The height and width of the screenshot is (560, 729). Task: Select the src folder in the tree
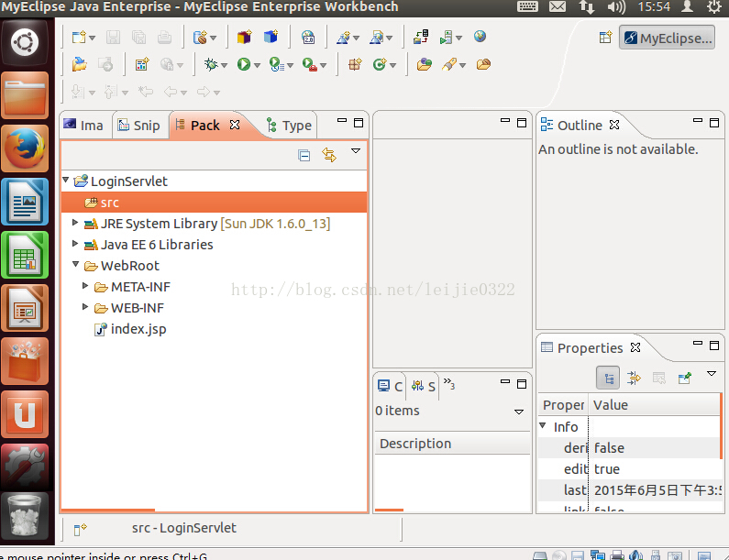point(215,203)
